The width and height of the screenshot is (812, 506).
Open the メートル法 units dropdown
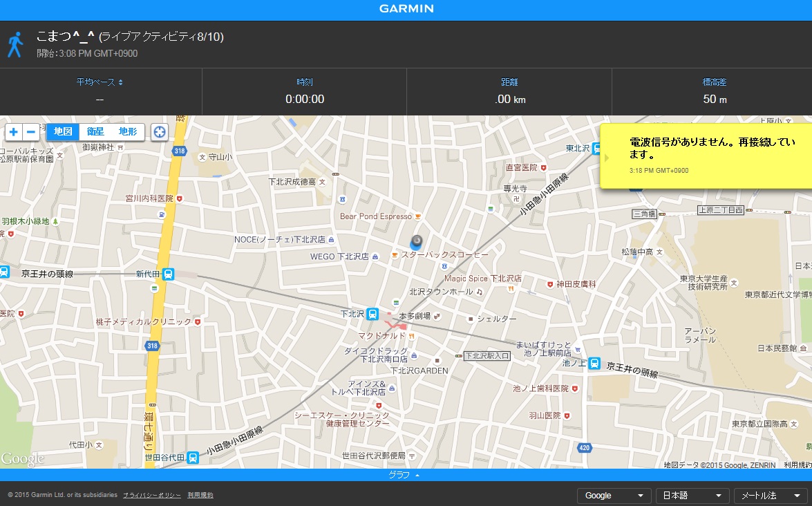point(772,496)
